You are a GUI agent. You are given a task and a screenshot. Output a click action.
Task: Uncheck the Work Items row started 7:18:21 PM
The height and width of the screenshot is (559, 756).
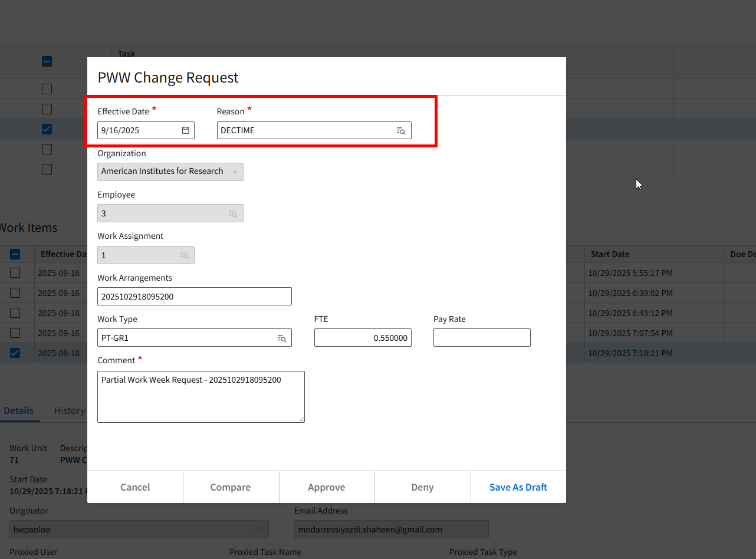click(x=15, y=353)
